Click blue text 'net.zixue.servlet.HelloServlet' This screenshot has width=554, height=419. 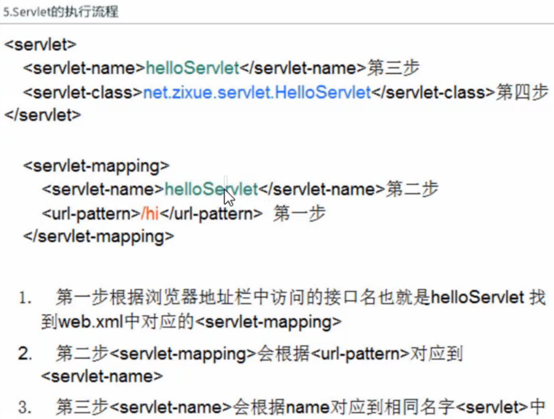257,93
